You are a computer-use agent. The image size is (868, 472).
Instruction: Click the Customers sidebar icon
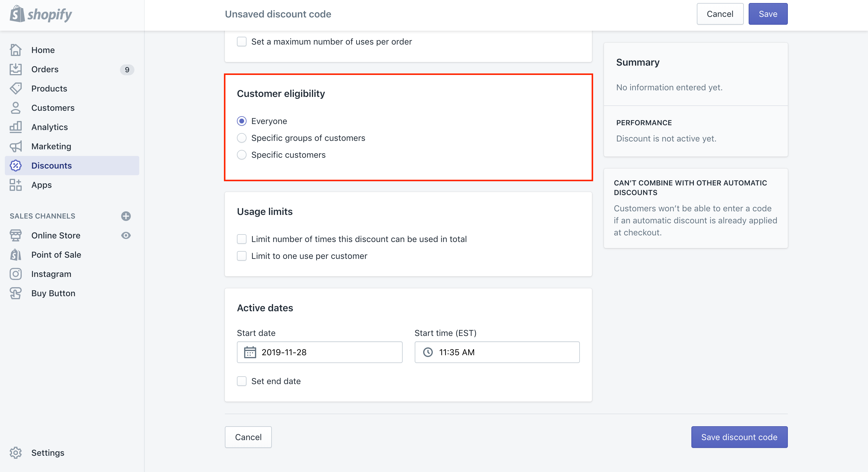(x=16, y=107)
